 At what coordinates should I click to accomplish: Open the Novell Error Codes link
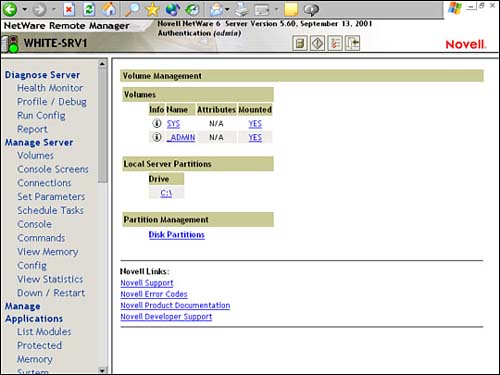154,294
